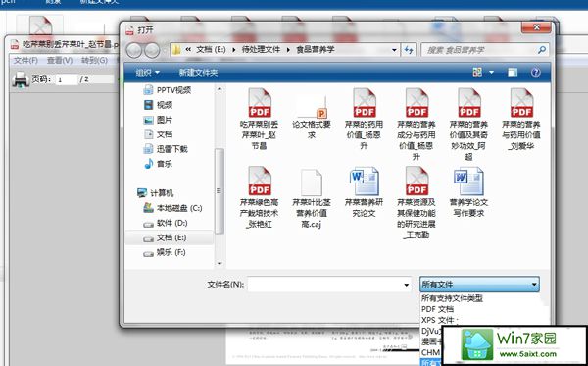Open 图片 library in the navigation pane
The width and height of the screenshot is (588, 366).
(158, 120)
